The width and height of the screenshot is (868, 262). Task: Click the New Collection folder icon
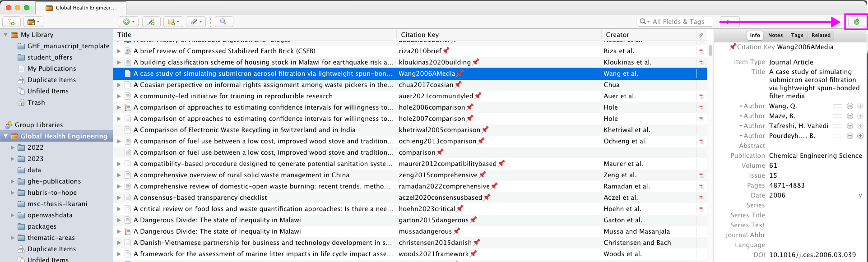point(11,22)
